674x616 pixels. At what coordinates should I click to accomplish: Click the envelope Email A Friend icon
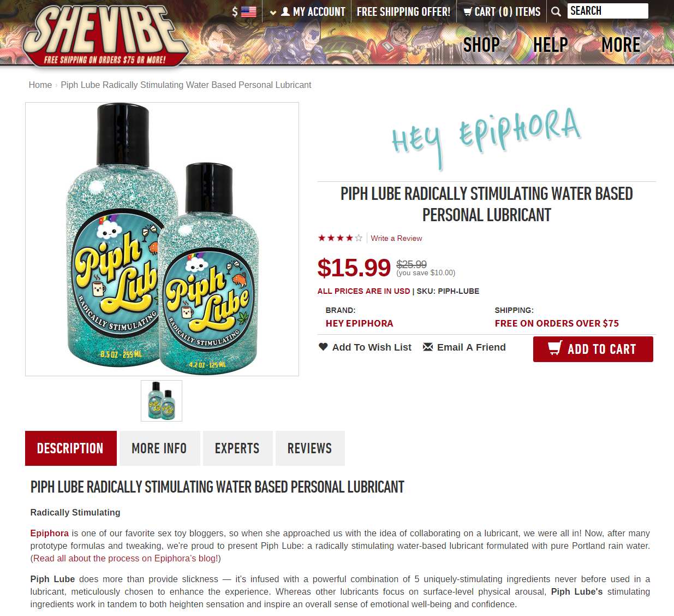click(428, 347)
